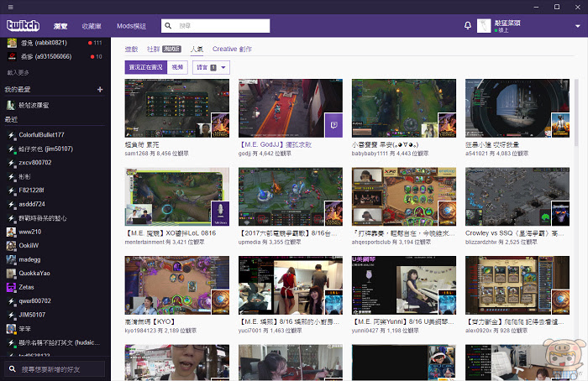Screen dimensions: 588x381
Task: Click a931506066 followed channel
Action: (55, 56)
